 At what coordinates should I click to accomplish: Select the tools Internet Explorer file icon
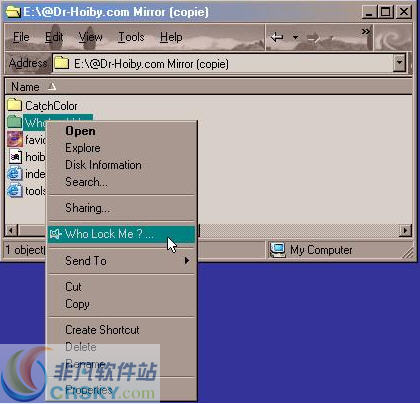tap(15, 191)
